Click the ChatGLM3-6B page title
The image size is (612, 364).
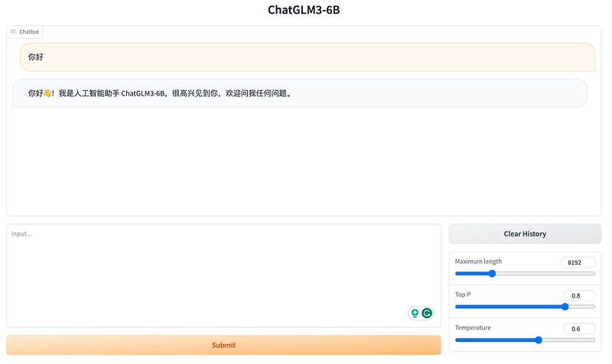pyautogui.click(x=304, y=10)
